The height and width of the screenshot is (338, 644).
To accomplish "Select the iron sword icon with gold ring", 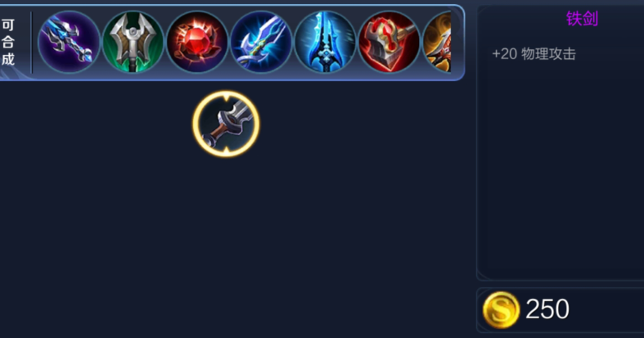I will (x=226, y=124).
